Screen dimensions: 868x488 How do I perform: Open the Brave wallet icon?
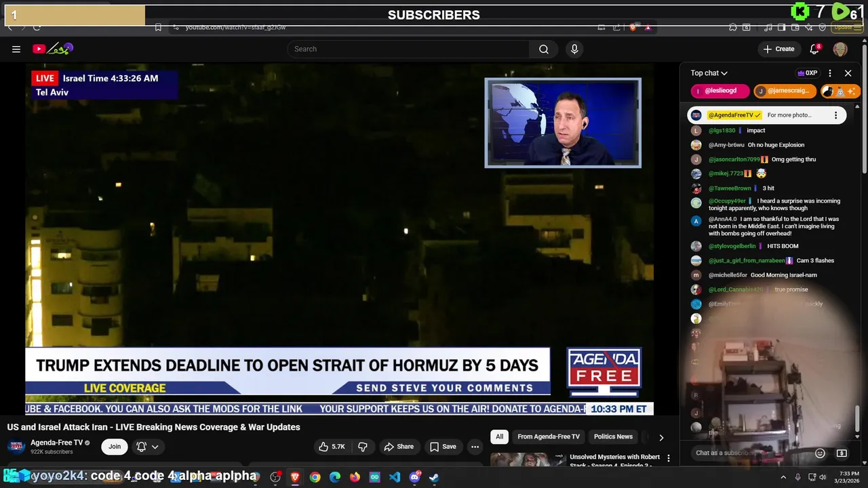coord(795,27)
